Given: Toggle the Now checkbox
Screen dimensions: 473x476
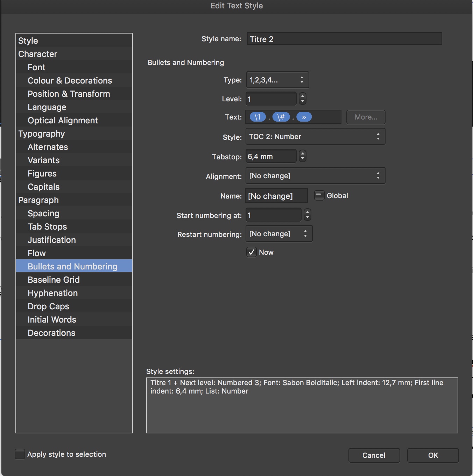Looking at the screenshot, I should [252, 252].
